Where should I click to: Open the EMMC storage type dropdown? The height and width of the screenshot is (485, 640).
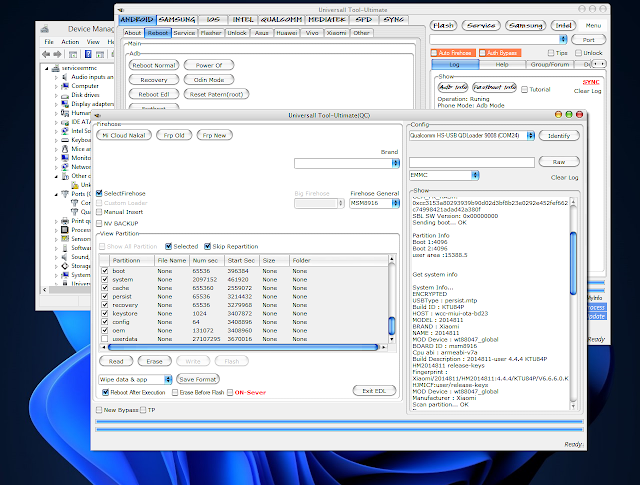(475, 175)
